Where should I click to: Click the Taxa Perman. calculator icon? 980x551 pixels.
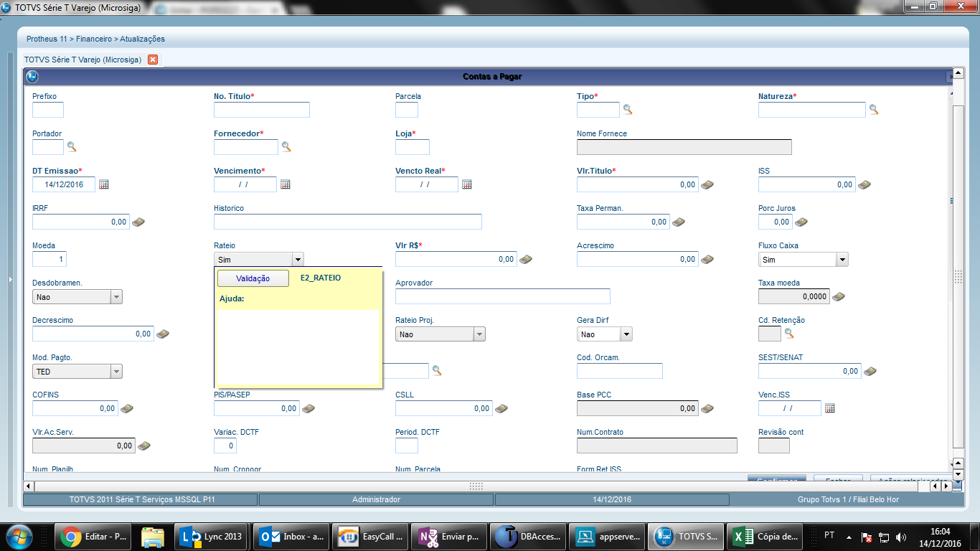(679, 222)
